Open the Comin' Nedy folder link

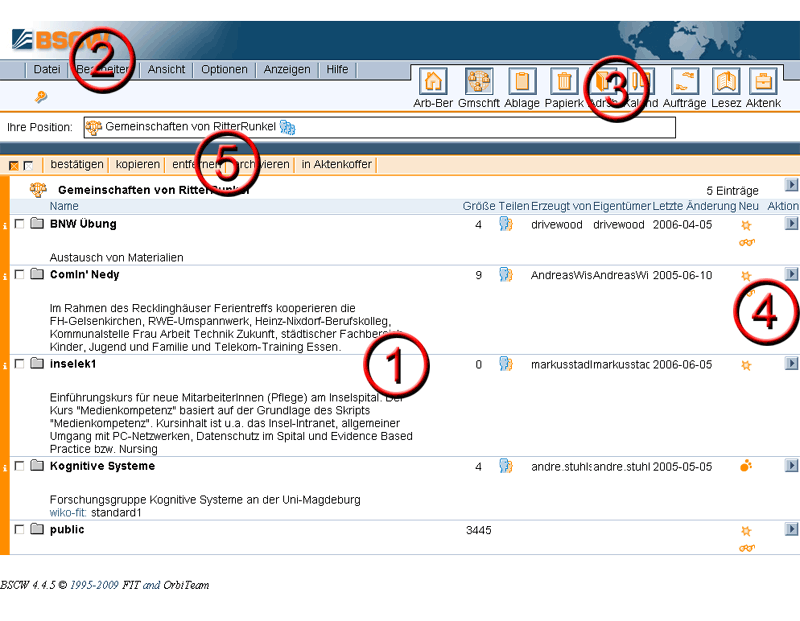84,275
